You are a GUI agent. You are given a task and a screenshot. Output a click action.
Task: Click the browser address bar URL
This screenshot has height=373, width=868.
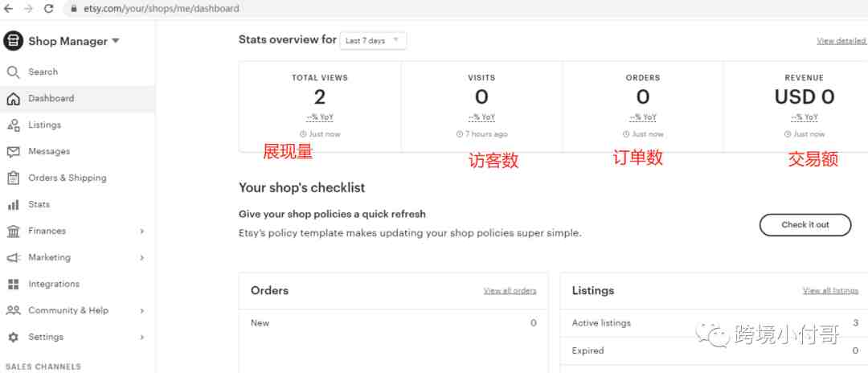[x=162, y=8]
